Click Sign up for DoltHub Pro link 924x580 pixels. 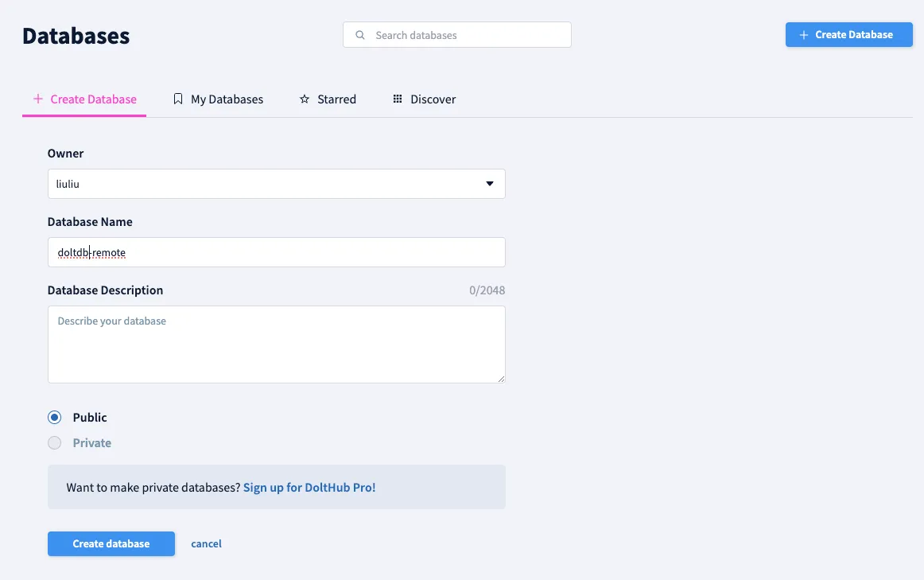click(x=309, y=487)
